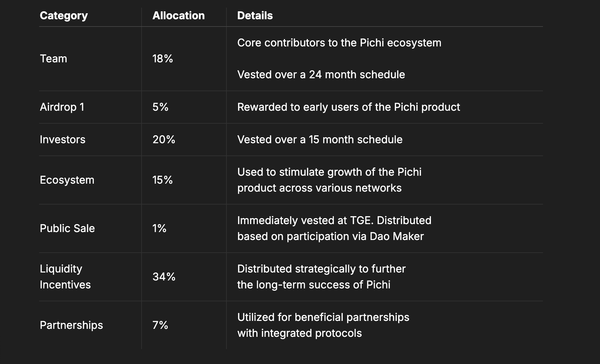This screenshot has width=600, height=364.
Task: Select the Partnerships category cell
Action: [71, 325]
